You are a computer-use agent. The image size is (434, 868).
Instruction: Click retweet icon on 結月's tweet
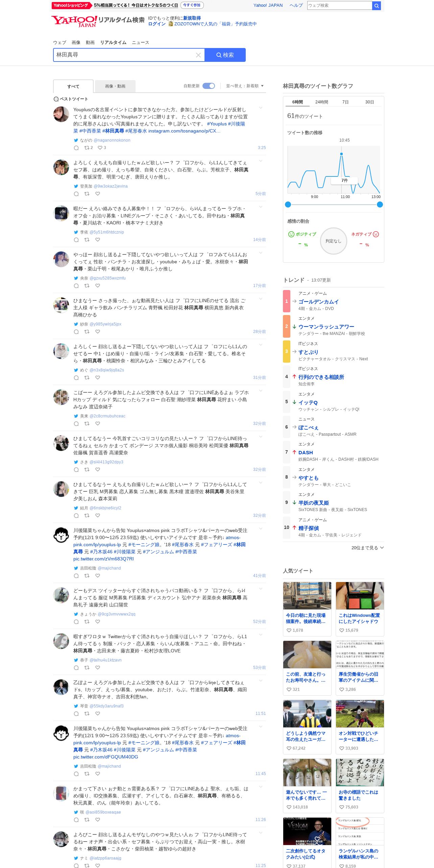pos(87,515)
